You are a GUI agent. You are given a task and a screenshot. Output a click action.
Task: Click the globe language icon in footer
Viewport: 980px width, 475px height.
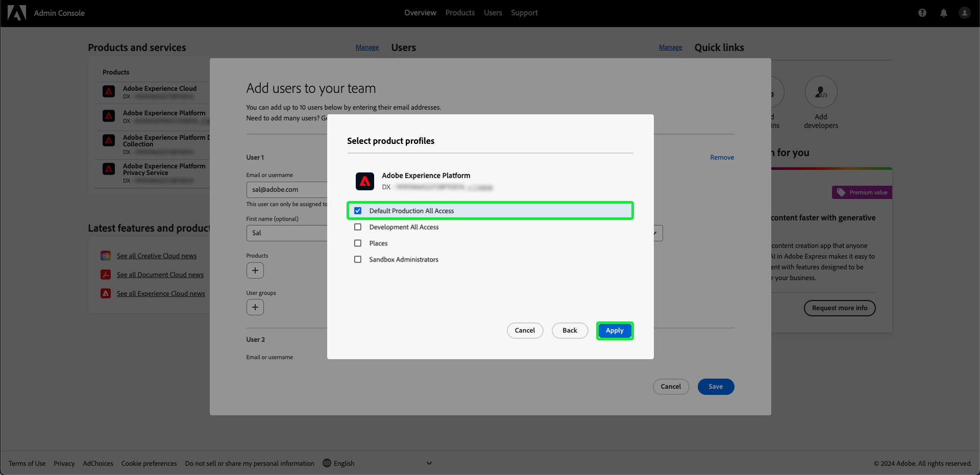tap(327, 463)
